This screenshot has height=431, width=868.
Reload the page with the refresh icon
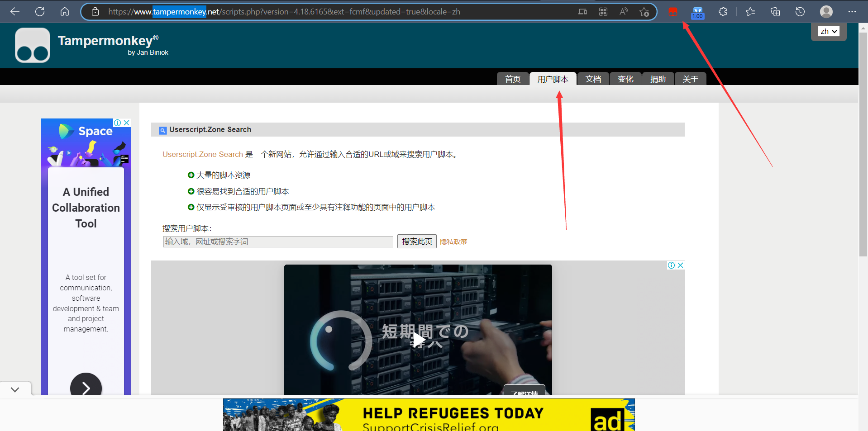tap(40, 12)
